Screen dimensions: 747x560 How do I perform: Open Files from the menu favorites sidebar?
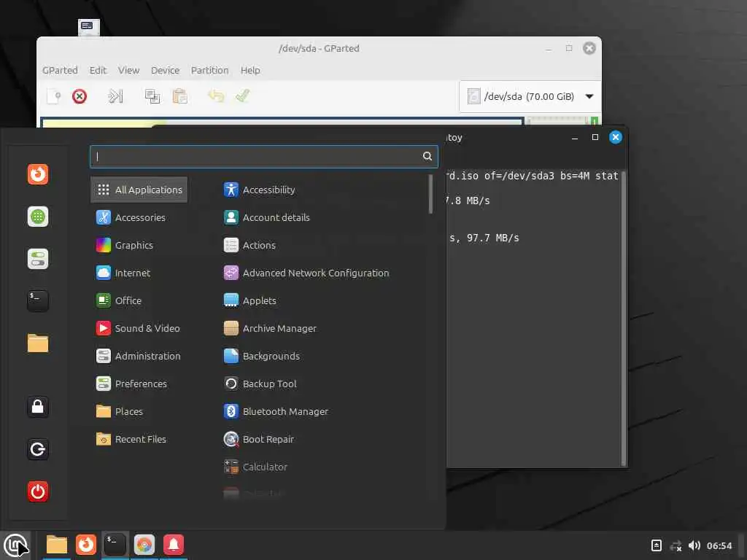point(38,343)
